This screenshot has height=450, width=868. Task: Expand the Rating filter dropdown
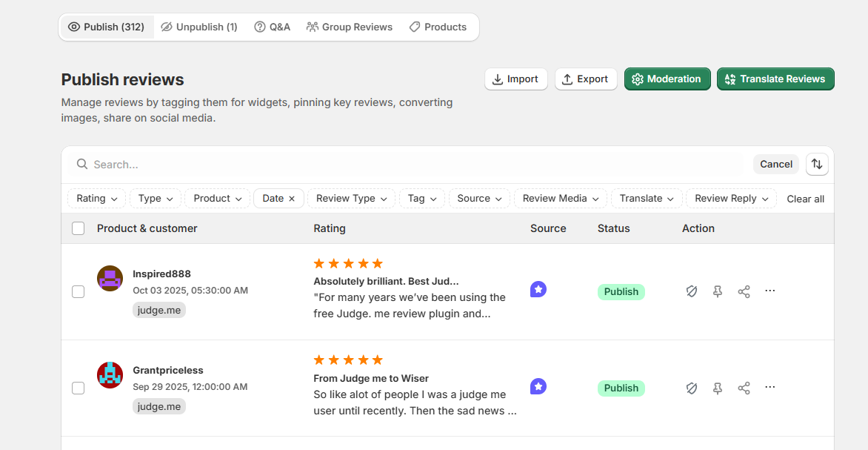pos(97,199)
